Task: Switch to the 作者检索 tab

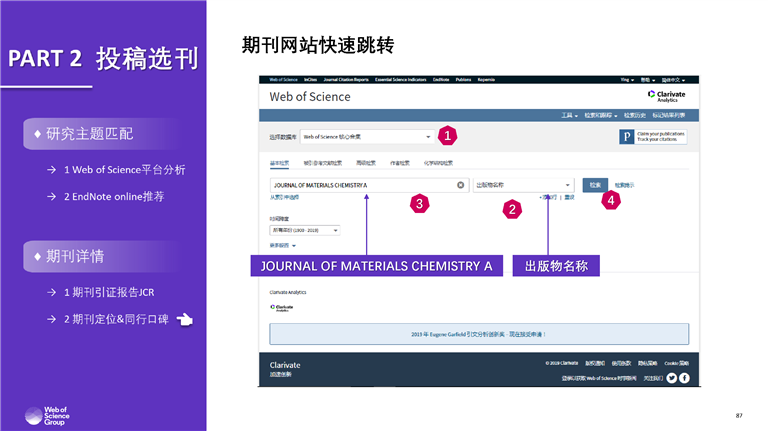Action: [x=400, y=163]
